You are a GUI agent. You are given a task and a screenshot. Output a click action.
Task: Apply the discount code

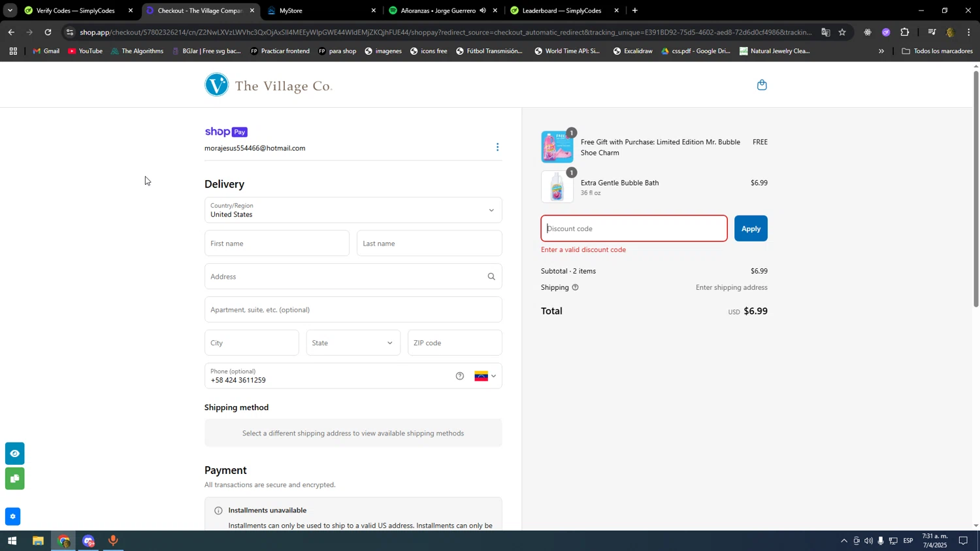(751, 228)
